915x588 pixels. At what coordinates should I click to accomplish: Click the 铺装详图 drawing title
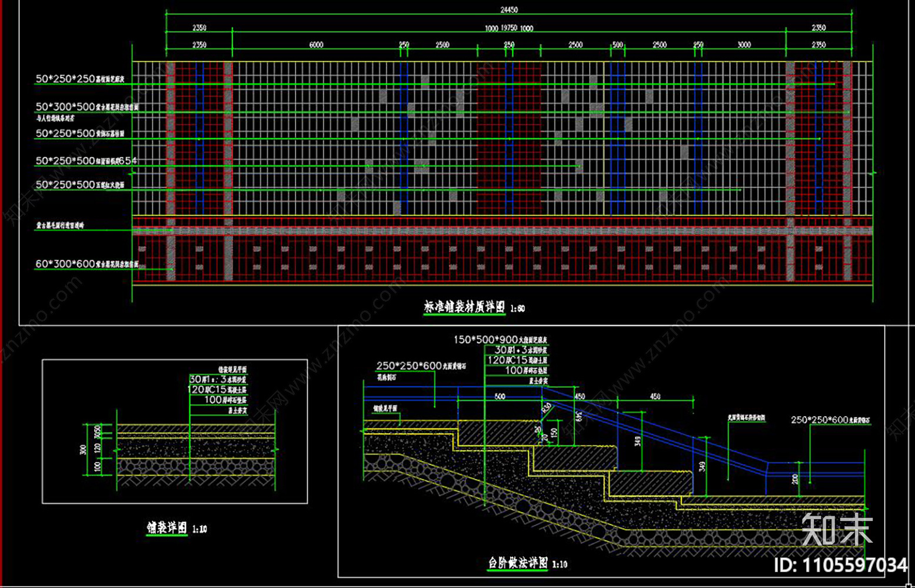(167, 527)
